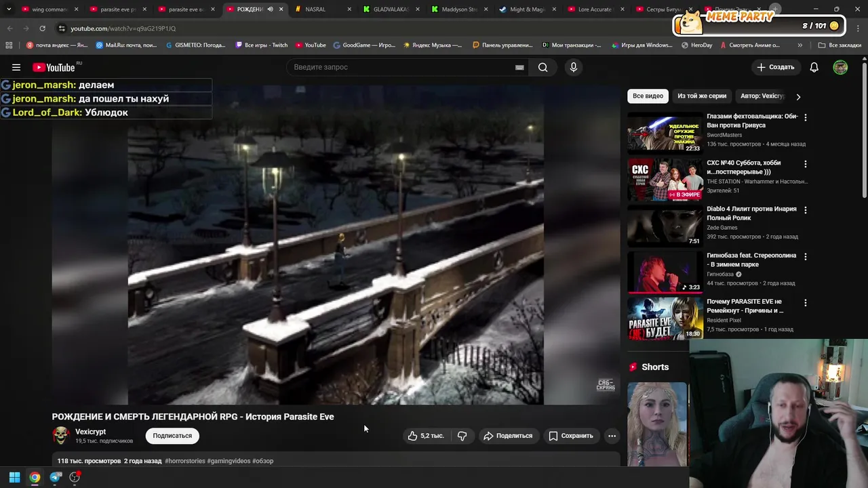Open the Diablo 4 Лилит против Инария thumbnail
This screenshot has height=488, width=868.
pyautogui.click(x=665, y=225)
